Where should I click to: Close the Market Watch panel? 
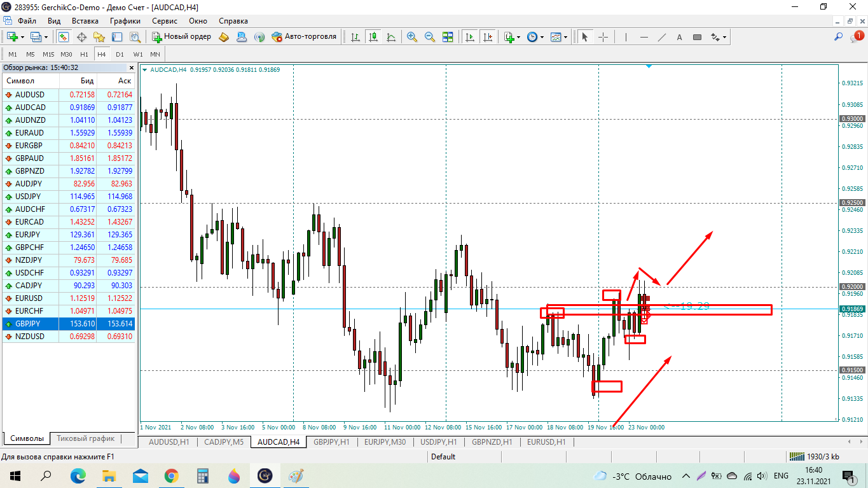132,67
